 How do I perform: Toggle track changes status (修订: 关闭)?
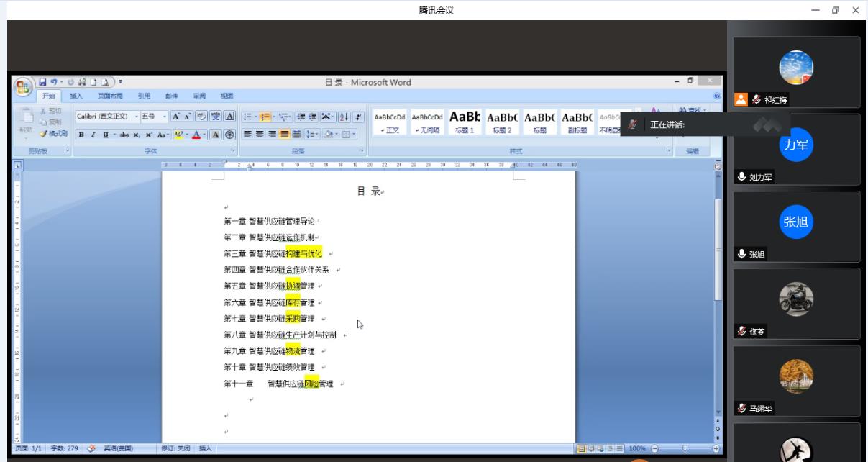click(175, 448)
